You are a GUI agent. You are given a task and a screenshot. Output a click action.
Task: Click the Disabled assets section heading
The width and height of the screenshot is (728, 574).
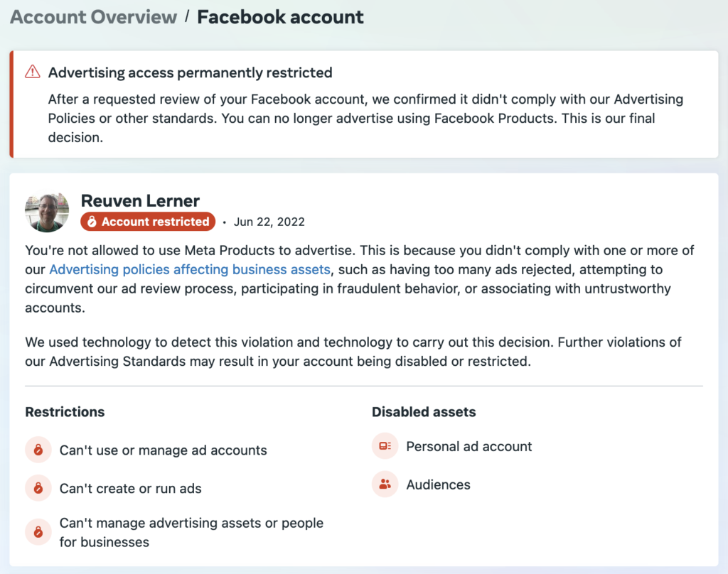(x=424, y=412)
